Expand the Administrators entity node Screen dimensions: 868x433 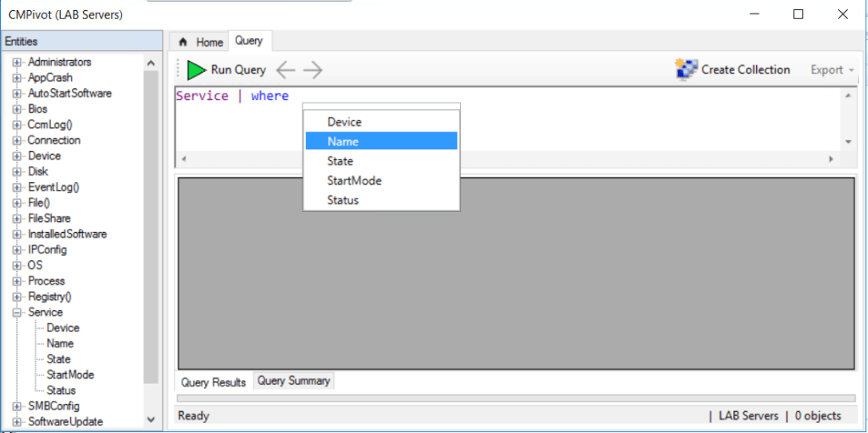(16, 63)
